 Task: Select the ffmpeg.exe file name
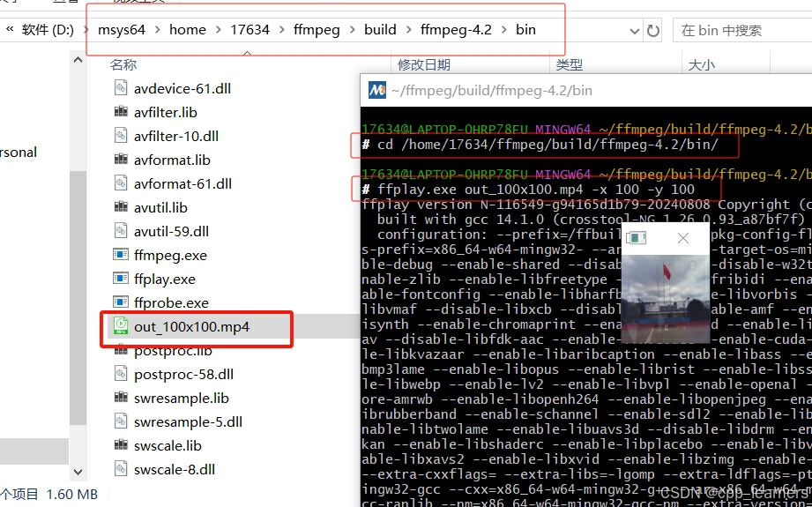pos(170,256)
